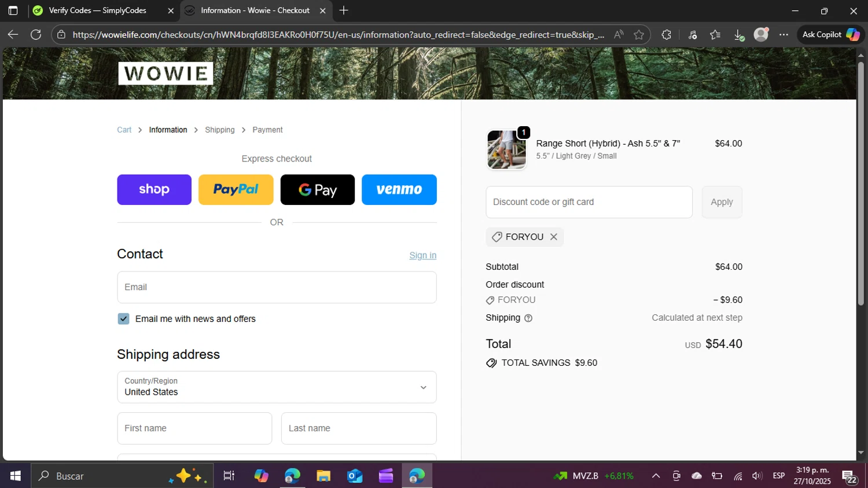The width and height of the screenshot is (868, 488).
Task: Close the Wowie Checkout tab
Action: tap(323, 10)
